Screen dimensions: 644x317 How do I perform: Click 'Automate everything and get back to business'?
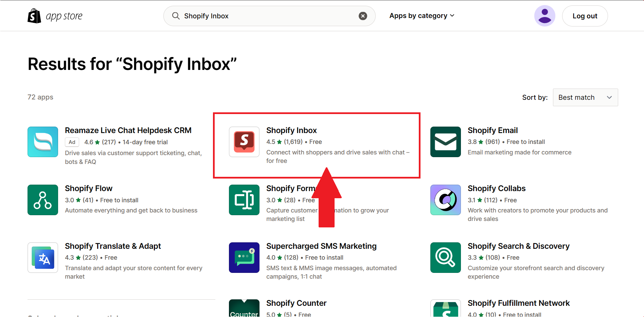[x=131, y=210]
